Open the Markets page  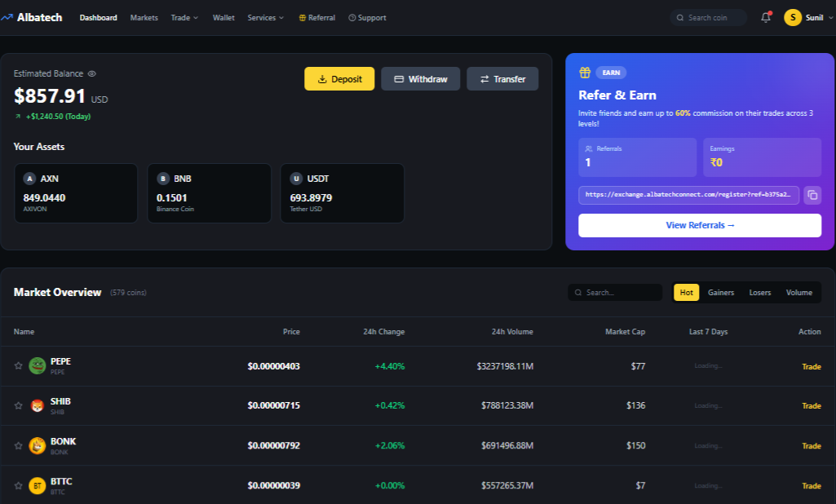pos(144,18)
